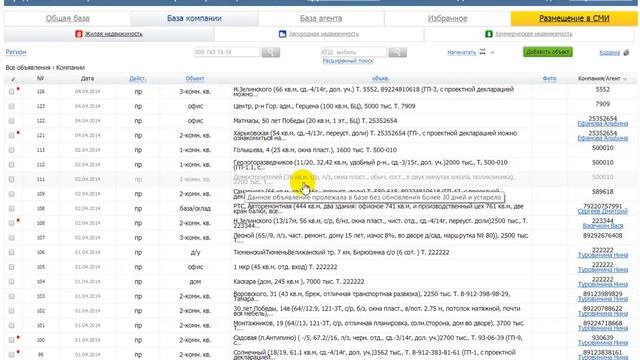
Task: Sort by объяв. column header
Action: [x=380, y=79]
